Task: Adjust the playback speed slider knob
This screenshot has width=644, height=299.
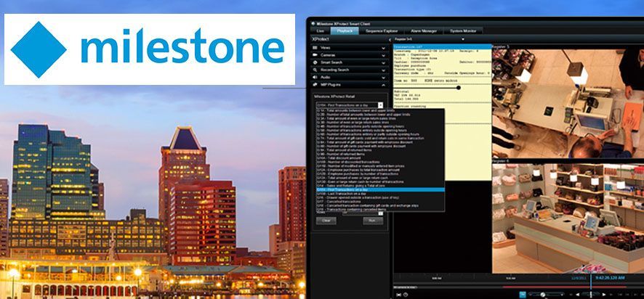Action: point(542,295)
